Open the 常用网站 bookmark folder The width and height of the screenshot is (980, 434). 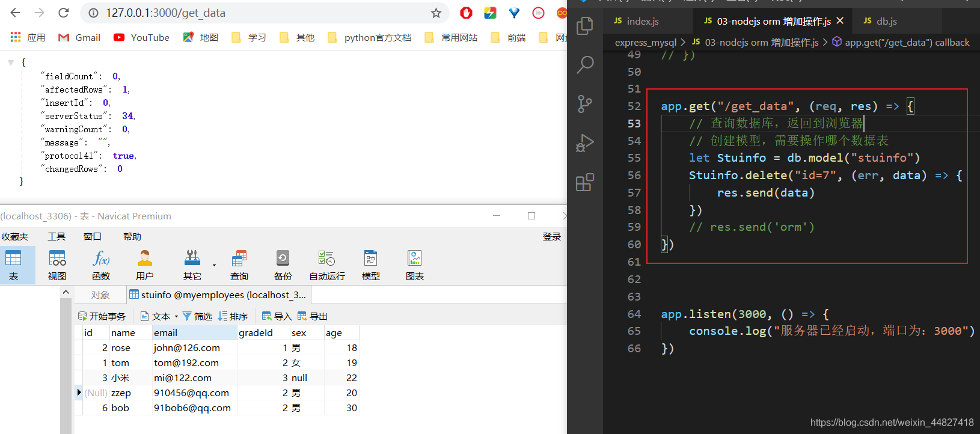pos(451,37)
